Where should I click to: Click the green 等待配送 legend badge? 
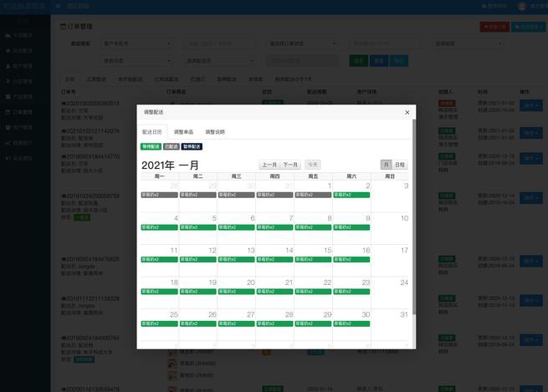pos(151,146)
